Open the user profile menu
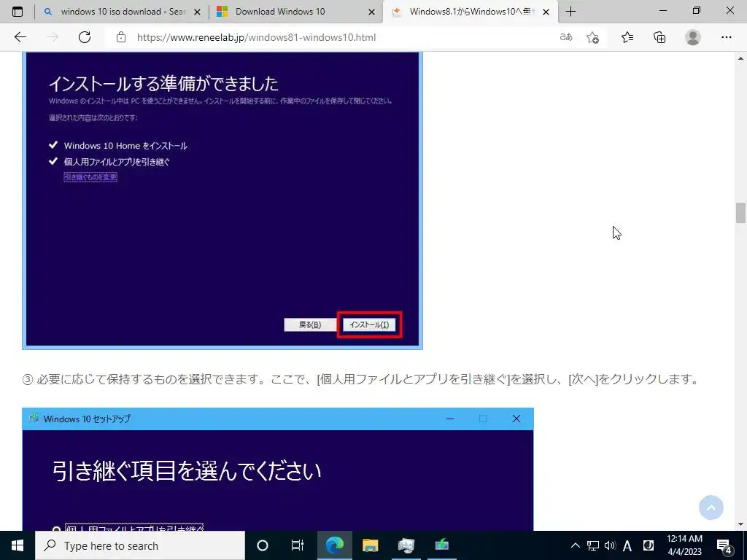This screenshot has height=560, width=747. pyautogui.click(x=693, y=37)
